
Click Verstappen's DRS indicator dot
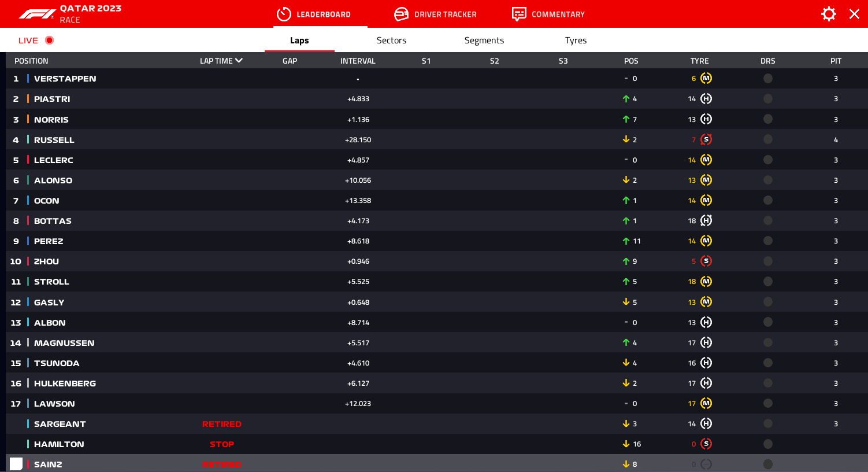click(x=768, y=78)
